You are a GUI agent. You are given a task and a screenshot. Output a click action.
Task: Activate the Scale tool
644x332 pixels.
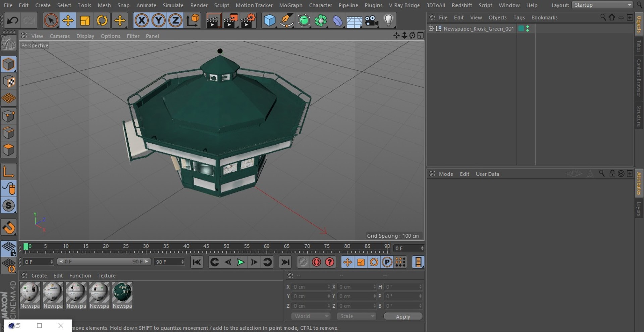point(85,21)
